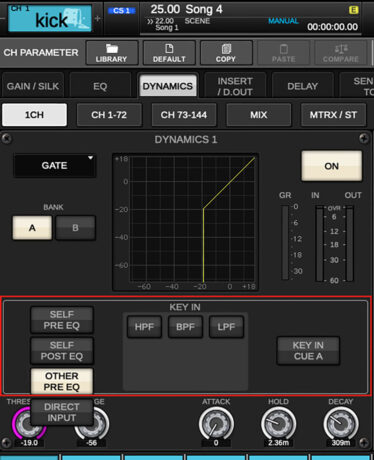Click the ATTACK knob
This screenshot has height=460, width=374.
point(216,424)
